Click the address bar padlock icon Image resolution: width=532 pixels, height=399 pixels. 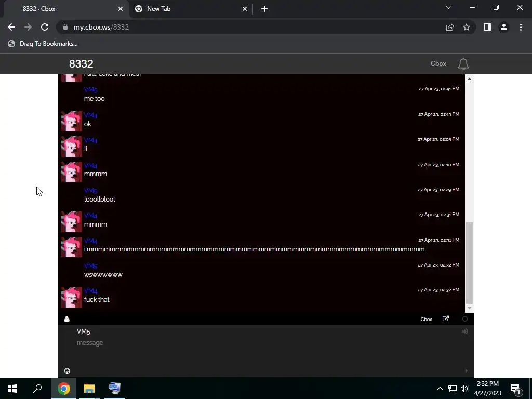65,27
